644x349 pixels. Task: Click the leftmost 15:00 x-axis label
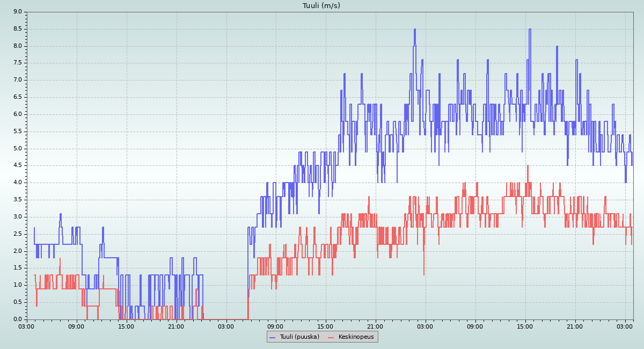point(127,326)
